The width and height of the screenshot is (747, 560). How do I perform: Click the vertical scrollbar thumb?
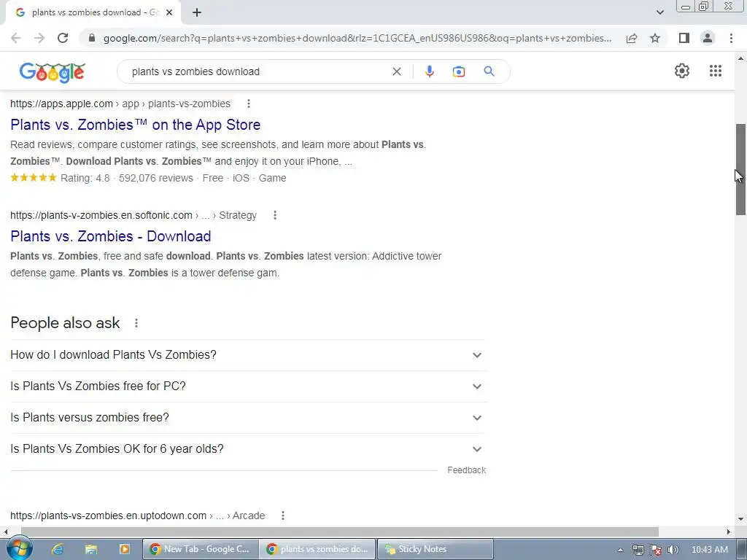[741, 169]
